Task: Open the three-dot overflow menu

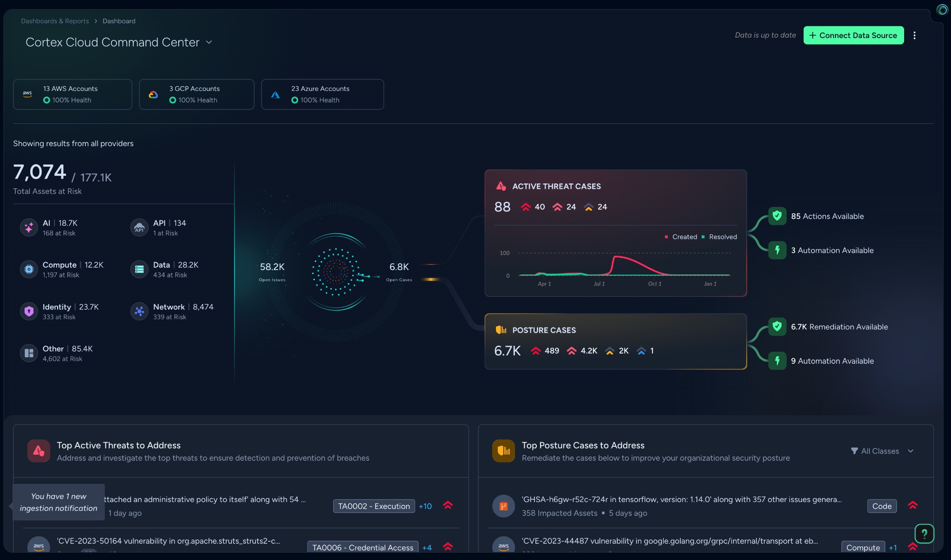Action: tap(915, 35)
